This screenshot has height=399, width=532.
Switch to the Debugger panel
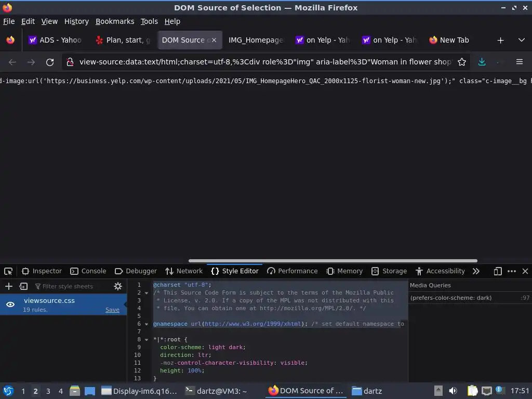[x=136, y=271]
